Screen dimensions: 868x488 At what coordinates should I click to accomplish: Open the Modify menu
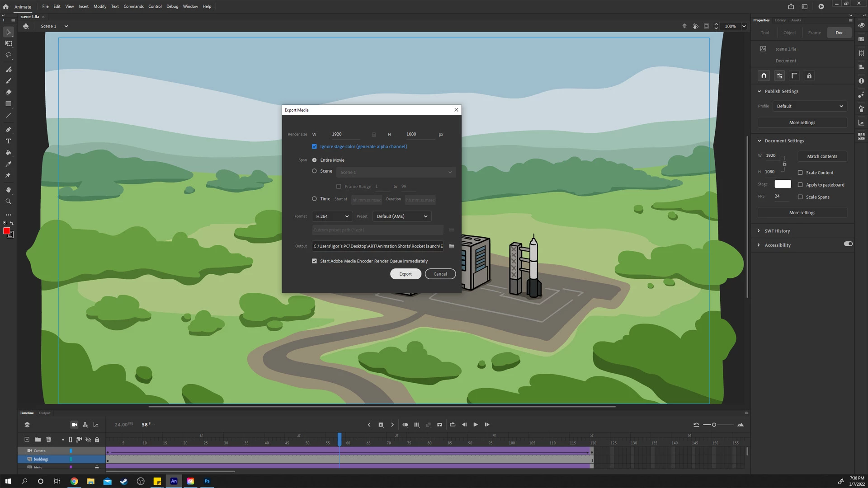coord(100,6)
